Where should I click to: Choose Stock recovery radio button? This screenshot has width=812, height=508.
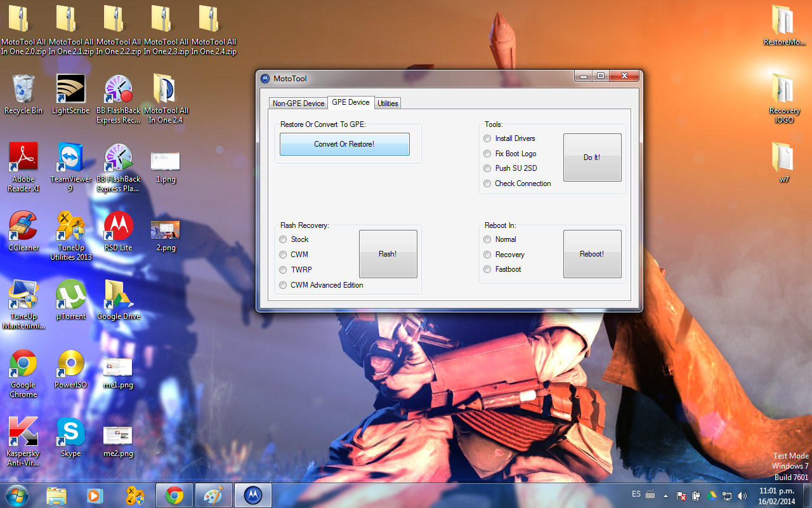click(x=294, y=239)
